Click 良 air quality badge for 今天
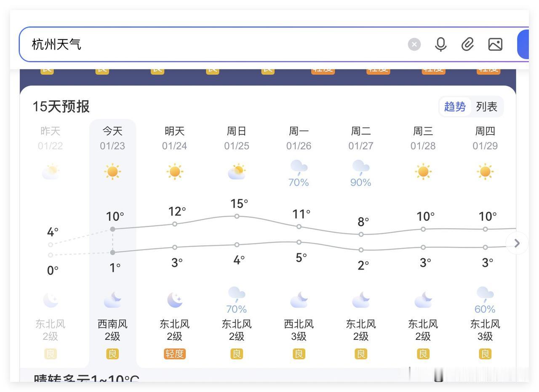This screenshot has height=392, width=539. click(x=112, y=354)
